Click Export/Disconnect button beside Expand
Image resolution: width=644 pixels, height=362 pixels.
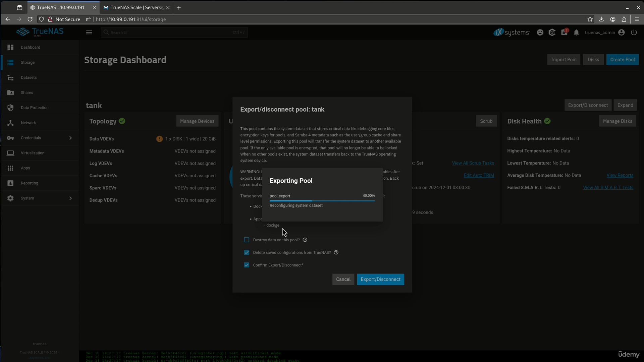(x=588, y=105)
